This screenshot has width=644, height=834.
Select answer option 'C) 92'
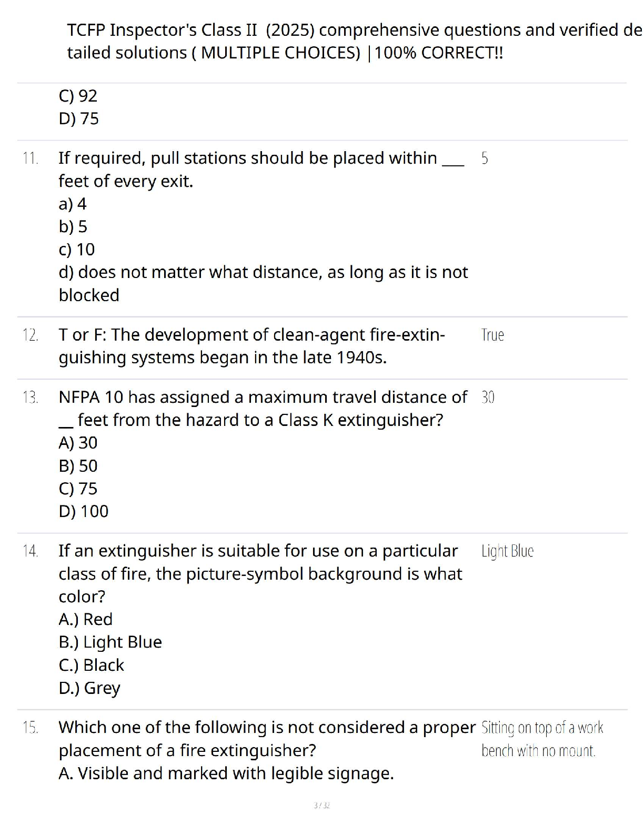78,96
